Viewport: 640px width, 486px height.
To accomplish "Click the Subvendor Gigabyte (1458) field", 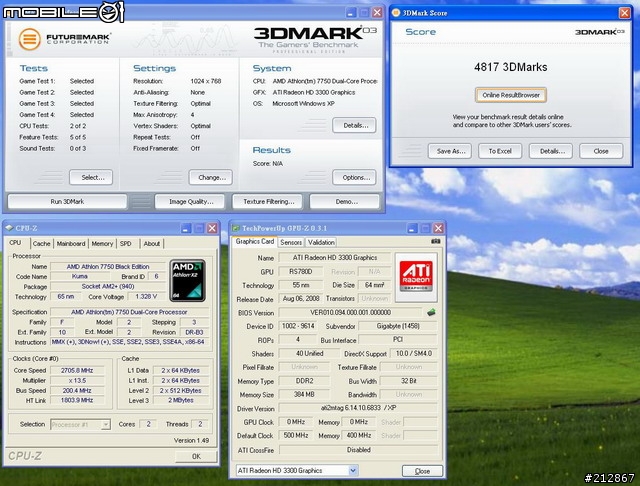I will (398, 326).
